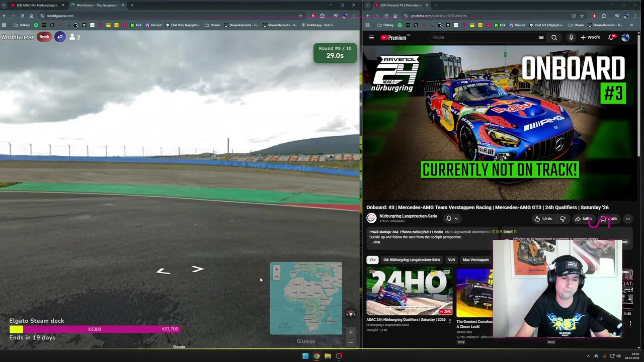This screenshot has width=644, height=362.
Task: Bookmark the YouTube page with the star
Action: point(582,16)
